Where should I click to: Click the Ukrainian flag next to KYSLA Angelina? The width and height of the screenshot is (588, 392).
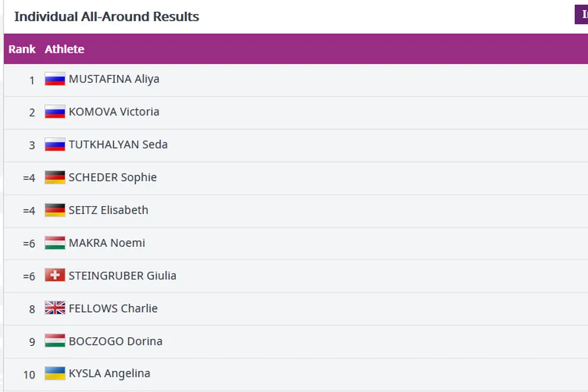pyautogui.click(x=55, y=374)
